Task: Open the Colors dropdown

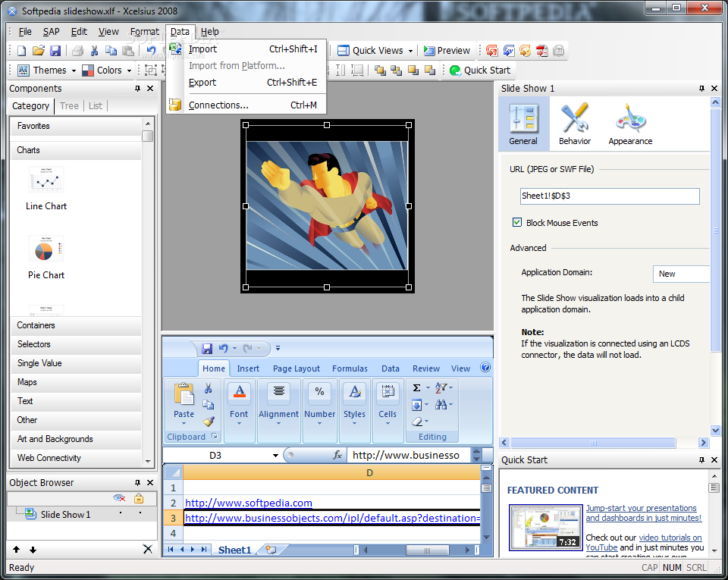Action: [x=107, y=70]
